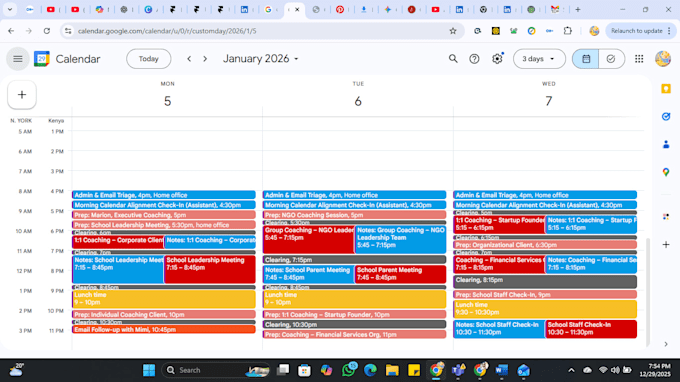Open Chrome extensions puzzle icon

pyautogui.click(x=568, y=31)
